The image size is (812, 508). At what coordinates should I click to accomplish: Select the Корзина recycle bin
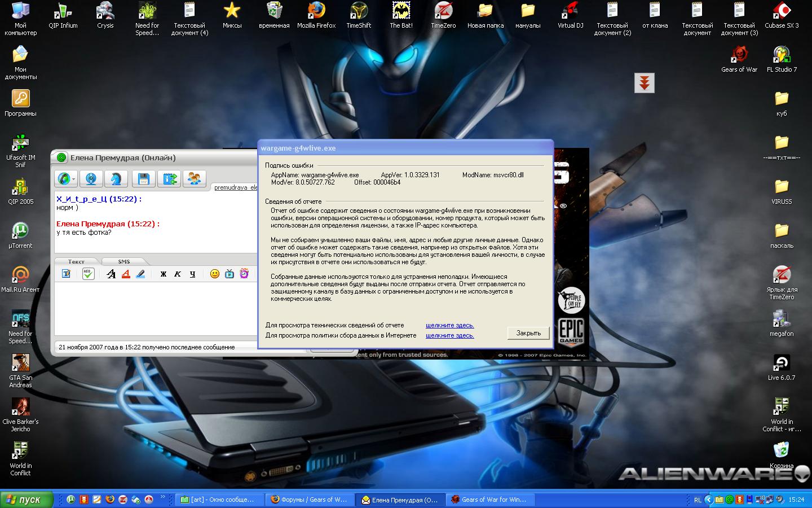[x=782, y=456]
